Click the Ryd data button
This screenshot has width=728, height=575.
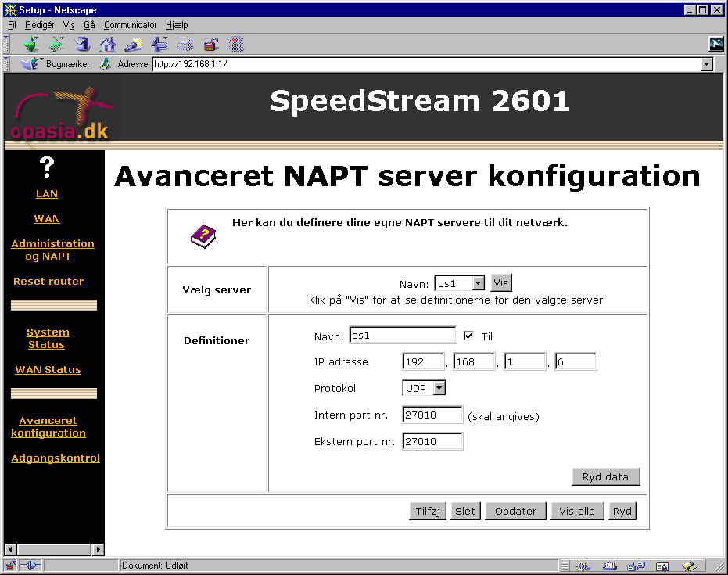pos(606,477)
